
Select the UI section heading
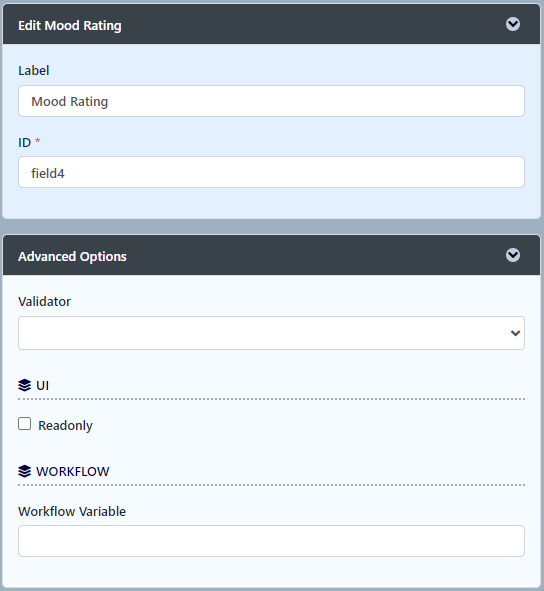coord(42,386)
